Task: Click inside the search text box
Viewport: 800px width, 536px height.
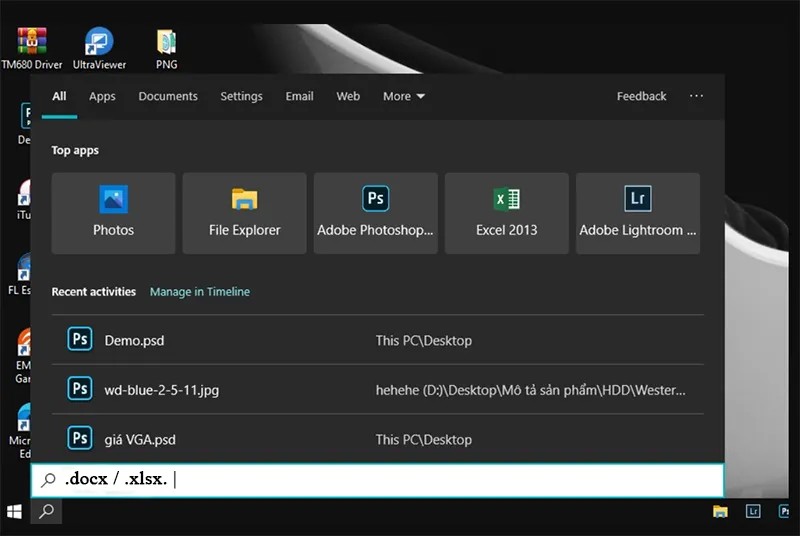Action: tap(400, 480)
